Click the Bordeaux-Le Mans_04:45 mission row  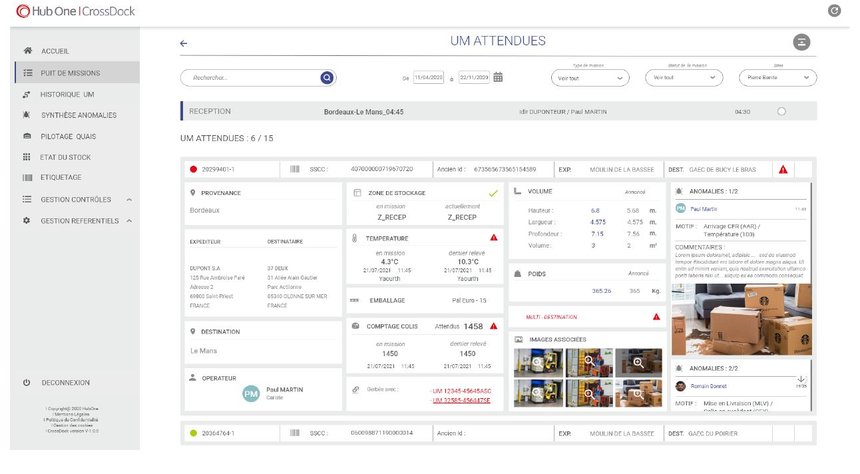pos(499,111)
